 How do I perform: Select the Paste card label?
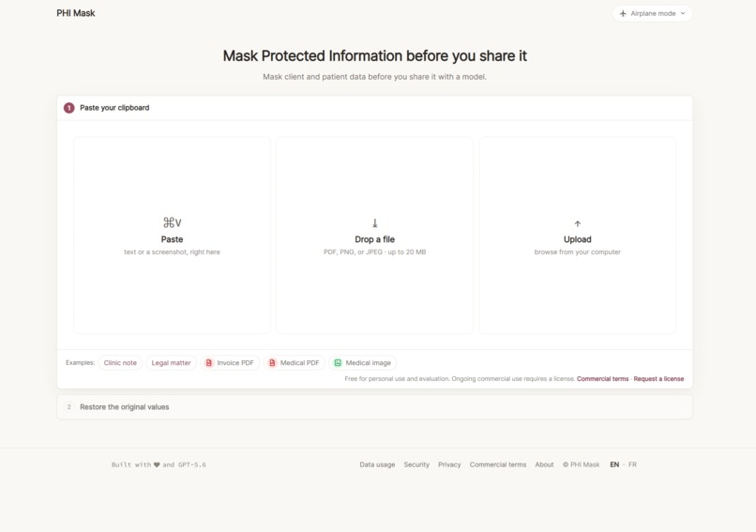(x=173, y=239)
